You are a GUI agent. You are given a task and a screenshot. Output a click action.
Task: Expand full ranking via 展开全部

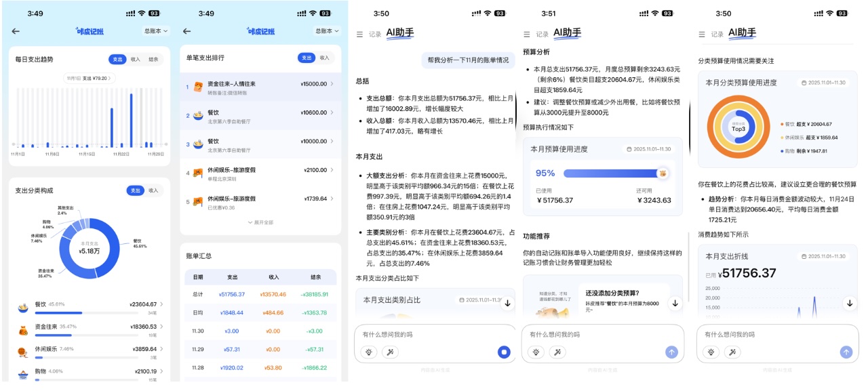click(x=260, y=222)
